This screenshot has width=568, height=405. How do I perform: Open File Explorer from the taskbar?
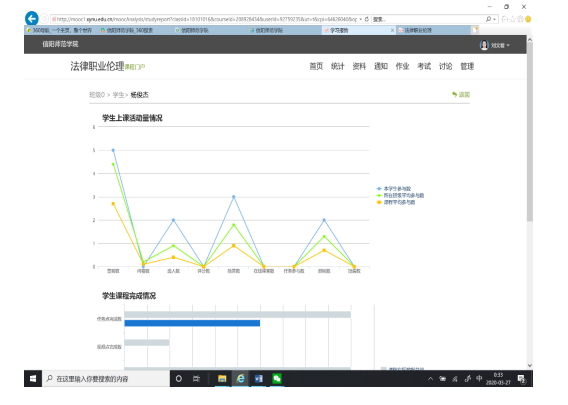tap(222, 379)
